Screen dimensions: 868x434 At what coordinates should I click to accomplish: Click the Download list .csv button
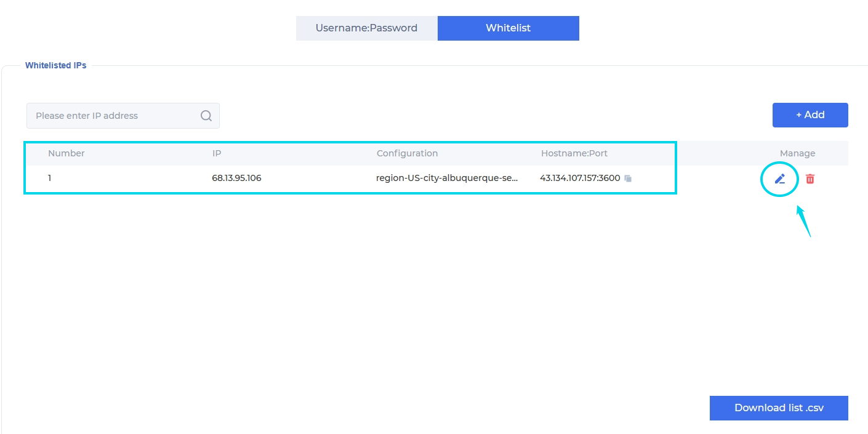(x=779, y=408)
